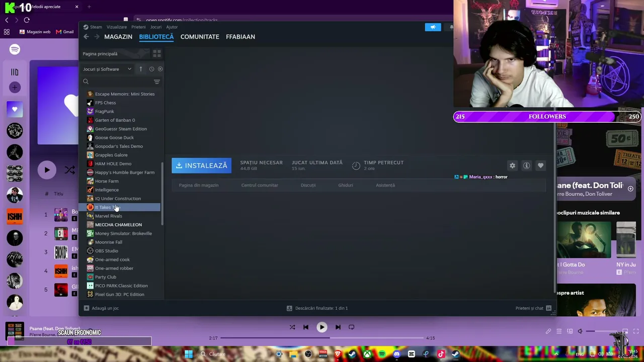The image size is (644, 362).
Task: Click the Steam announcements megaphone icon
Action: [x=433, y=27]
